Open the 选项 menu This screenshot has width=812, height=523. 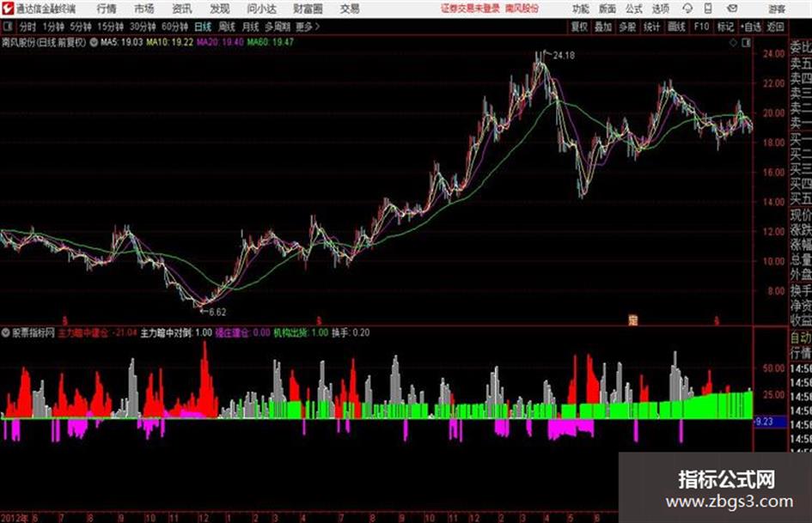pos(660,9)
